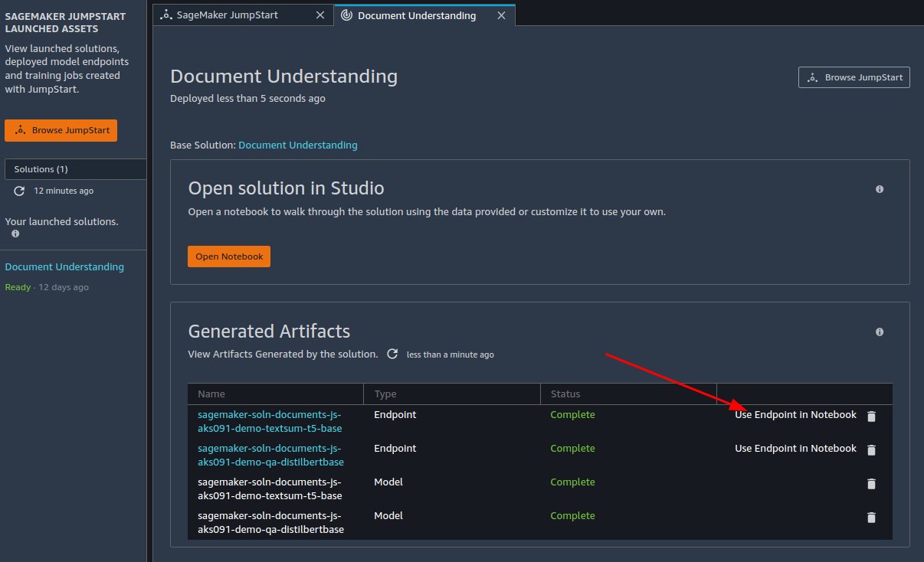Open the qa-distilbertbase endpoint link
Screen dimensions: 924x562
pos(270,455)
